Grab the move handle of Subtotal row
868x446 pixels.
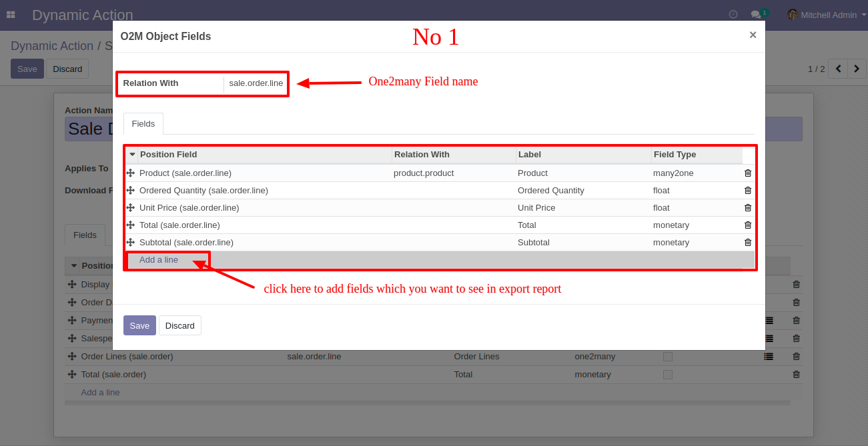coord(131,243)
